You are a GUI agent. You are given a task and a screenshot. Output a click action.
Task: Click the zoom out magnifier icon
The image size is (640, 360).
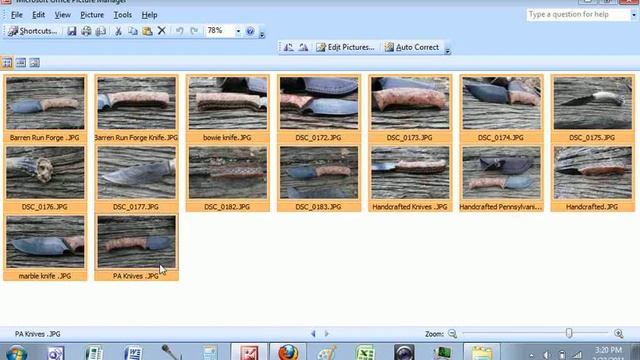coord(452,334)
